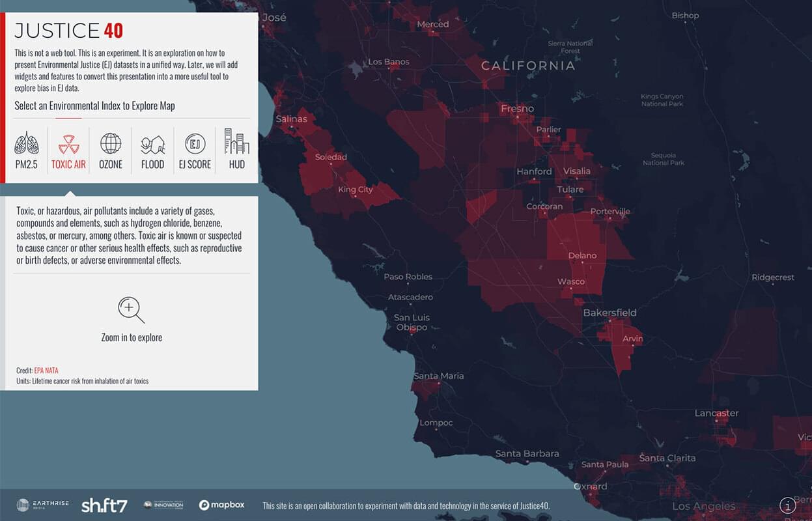
Task: Click the Environmental Innovation logo
Action: pyautogui.click(x=163, y=505)
